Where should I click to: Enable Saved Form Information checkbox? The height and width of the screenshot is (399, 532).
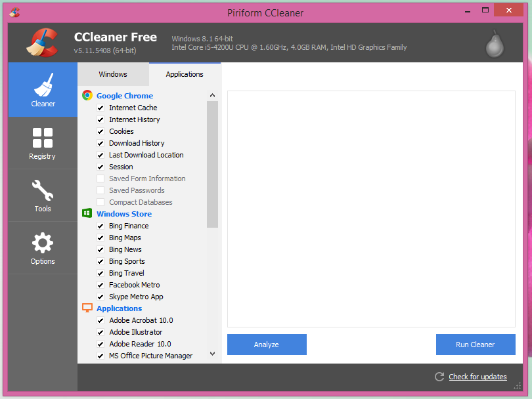[100, 178]
